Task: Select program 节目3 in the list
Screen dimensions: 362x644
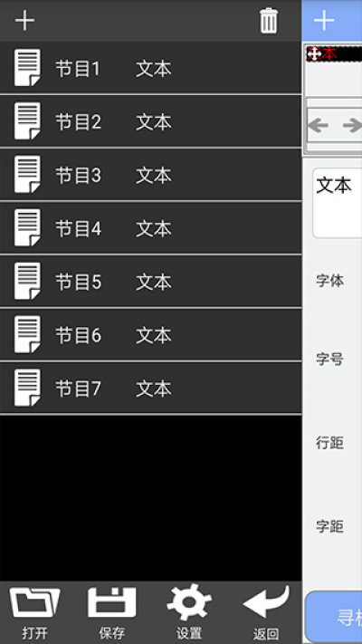Action: point(150,175)
